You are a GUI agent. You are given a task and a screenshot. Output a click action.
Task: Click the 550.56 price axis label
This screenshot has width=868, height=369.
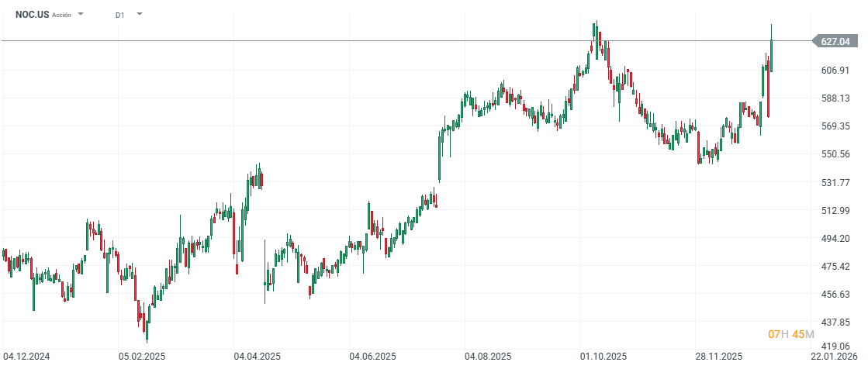[836, 154]
